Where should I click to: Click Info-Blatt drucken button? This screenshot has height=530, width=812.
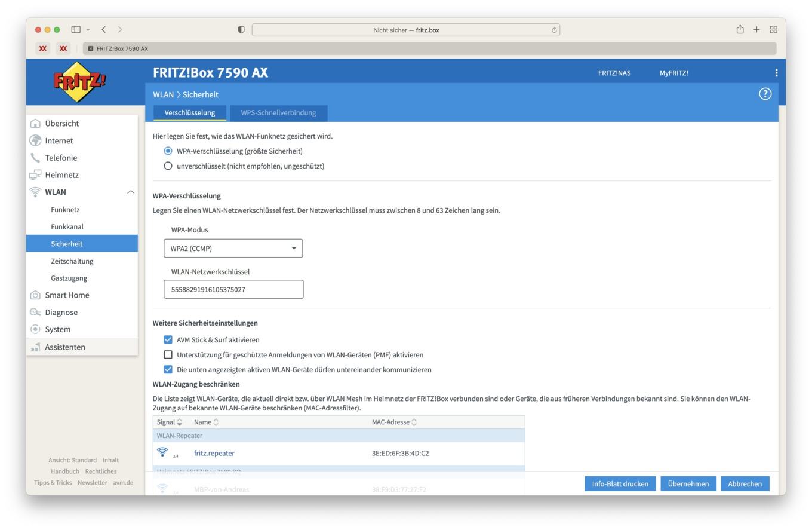tap(620, 484)
